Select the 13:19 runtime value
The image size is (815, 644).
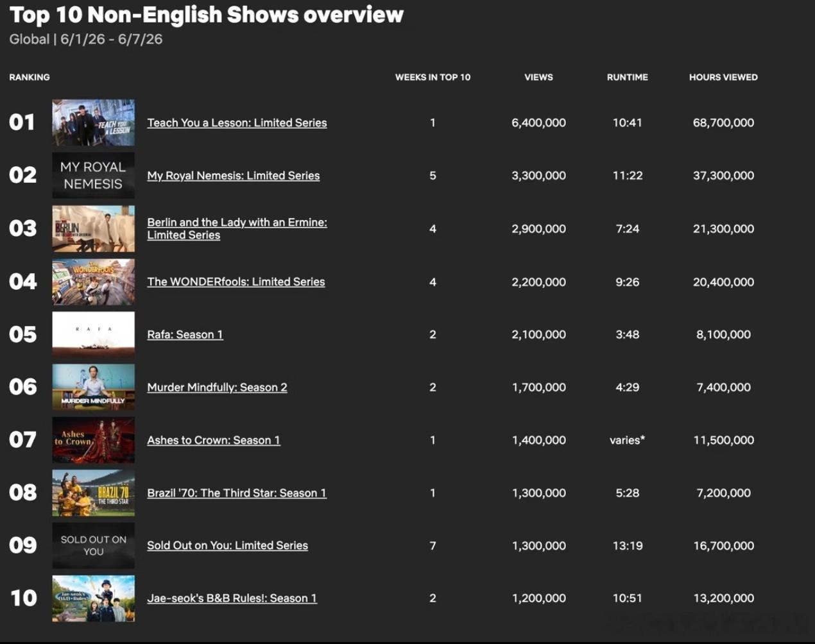pyautogui.click(x=627, y=545)
